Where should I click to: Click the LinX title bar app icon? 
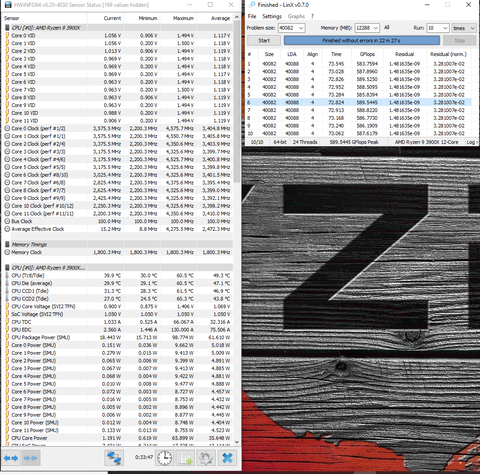click(252, 5)
